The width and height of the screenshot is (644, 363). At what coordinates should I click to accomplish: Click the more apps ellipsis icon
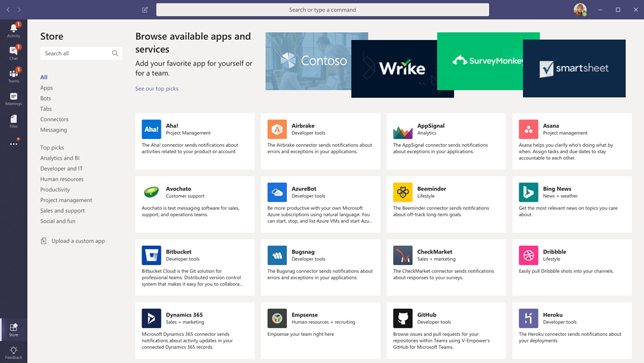[13, 144]
